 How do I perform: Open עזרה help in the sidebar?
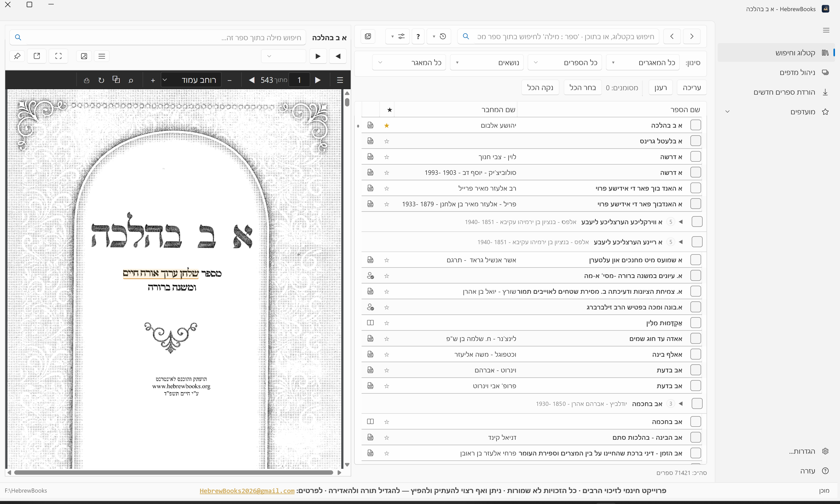[776, 471]
